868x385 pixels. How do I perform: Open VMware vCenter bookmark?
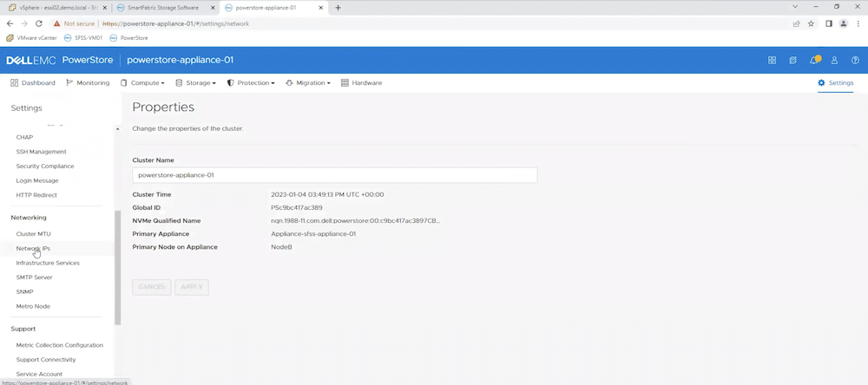click(31, 38)
